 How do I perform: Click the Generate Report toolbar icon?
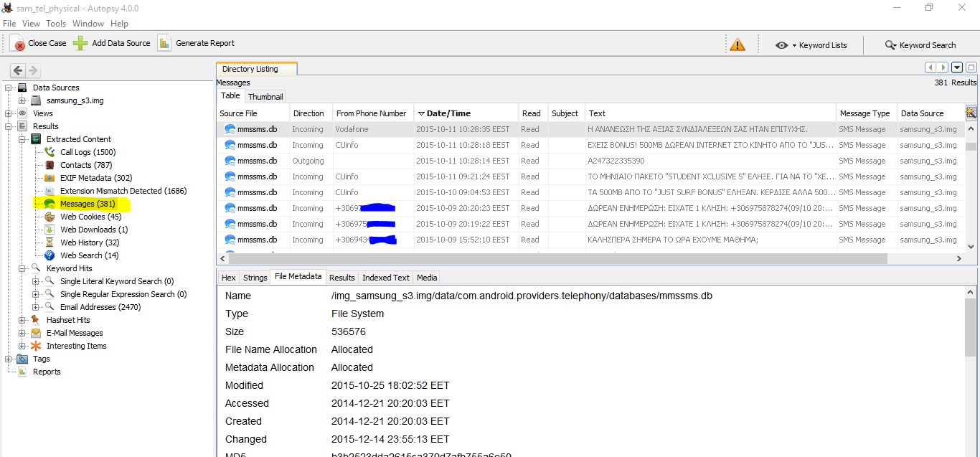pos(164,43)
